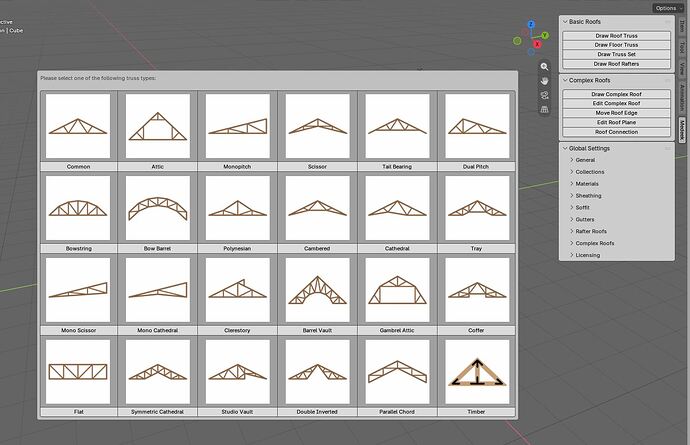
Task: Select the Flat truss thumbnail
Action: pos(78,371)
